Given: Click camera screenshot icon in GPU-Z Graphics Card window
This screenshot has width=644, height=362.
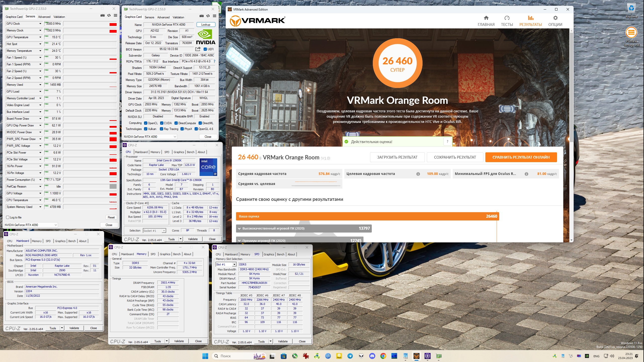Looking at the screenshot, I should (202, 16).
